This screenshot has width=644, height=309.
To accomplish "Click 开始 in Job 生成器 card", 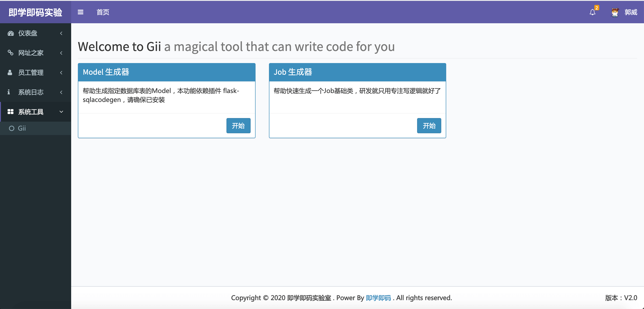I will [429, 126].
